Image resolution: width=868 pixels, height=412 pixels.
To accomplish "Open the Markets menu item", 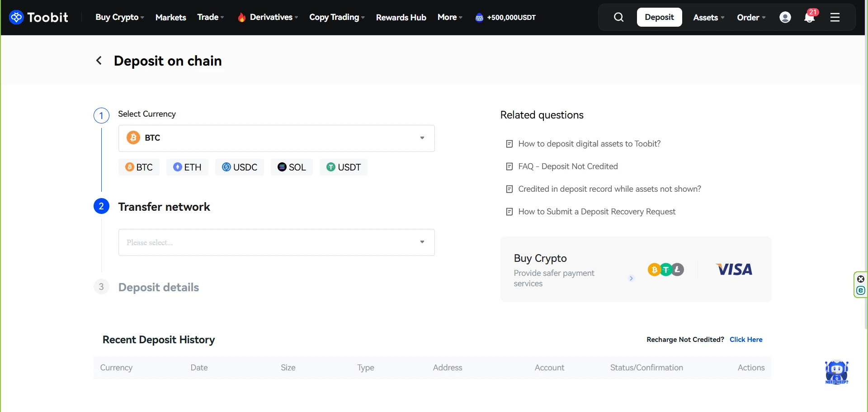I will coord(170,17).
